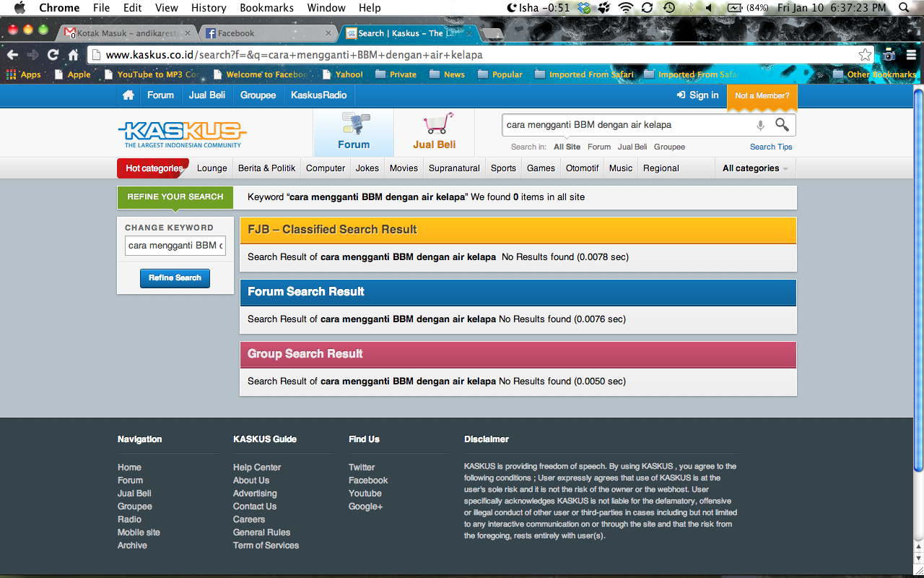Open the Bookmarks menu

(266, 8)
